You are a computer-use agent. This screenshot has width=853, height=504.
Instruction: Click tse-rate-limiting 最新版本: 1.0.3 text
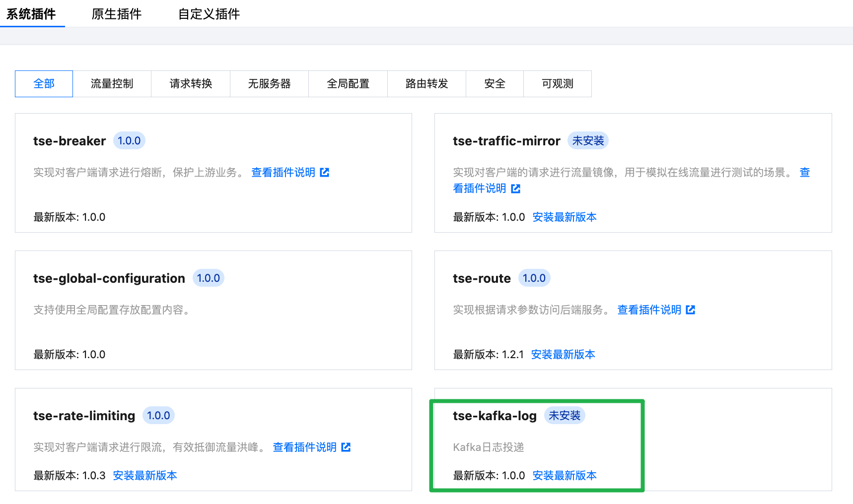point(70,476)
